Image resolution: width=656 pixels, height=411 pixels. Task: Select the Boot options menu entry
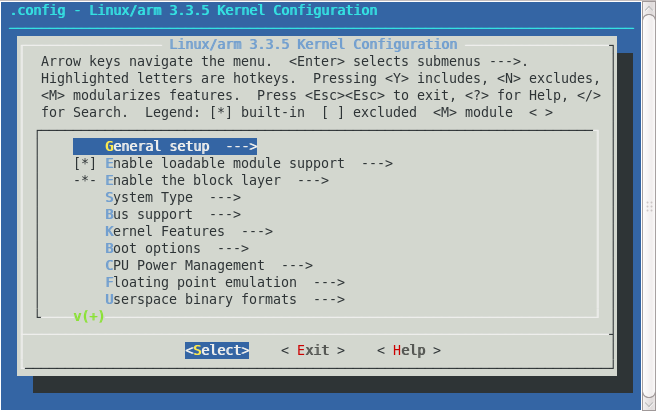click(x=163, y=248)
